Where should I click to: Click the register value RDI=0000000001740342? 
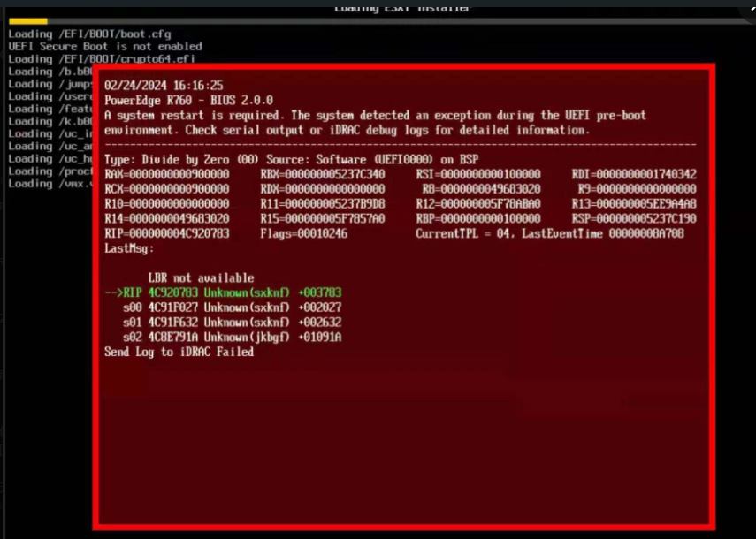click(634, 174)
